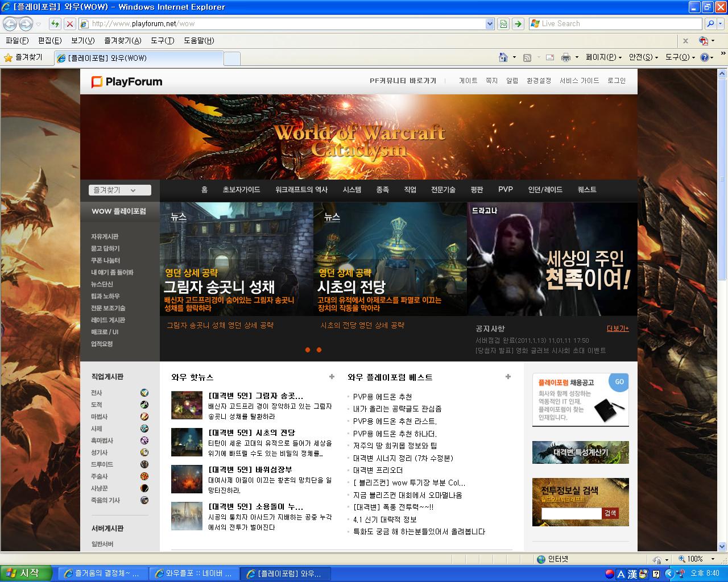
Task: Select second orange carousel dot
Action: pyautogui.click(x=319, y=350)
